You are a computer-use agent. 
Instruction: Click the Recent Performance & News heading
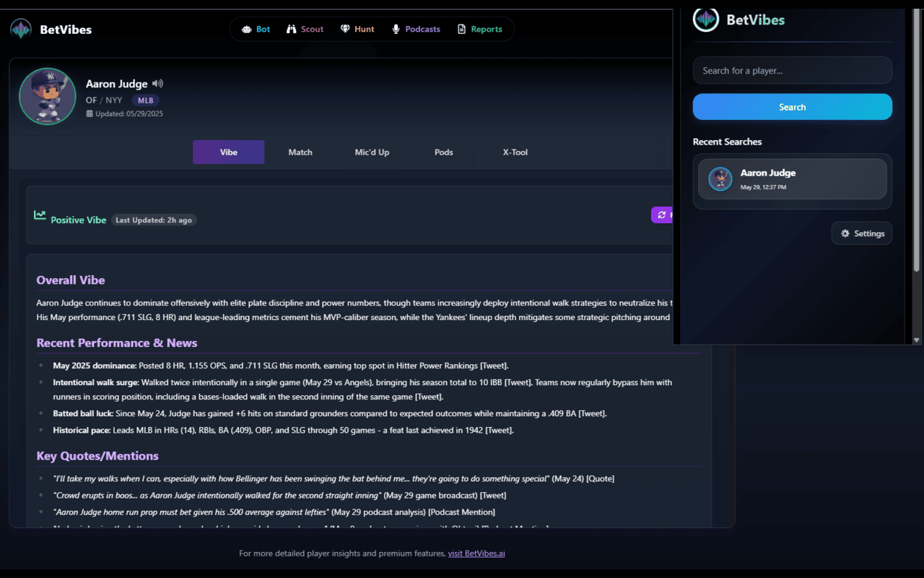(117, 342)
